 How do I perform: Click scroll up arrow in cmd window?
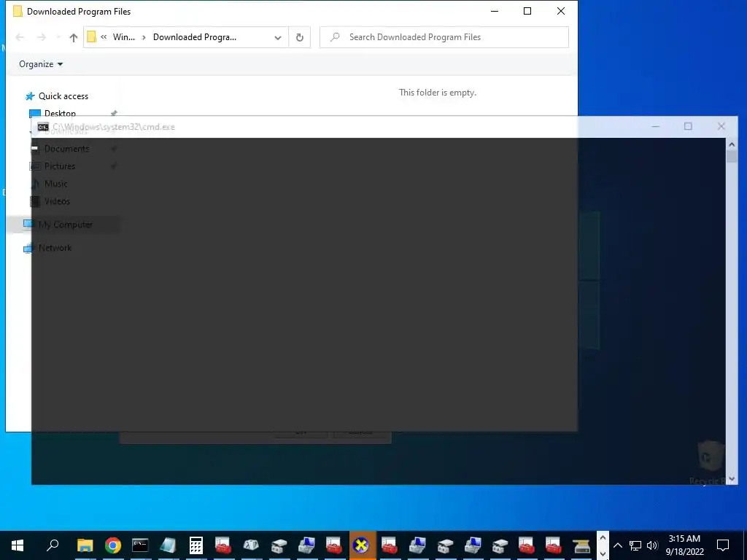[x=732, y=143]
